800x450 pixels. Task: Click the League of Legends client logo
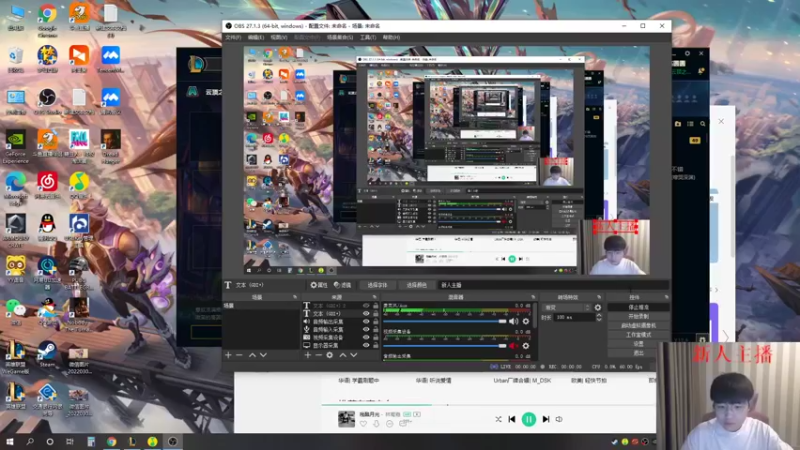click(196, 64)
